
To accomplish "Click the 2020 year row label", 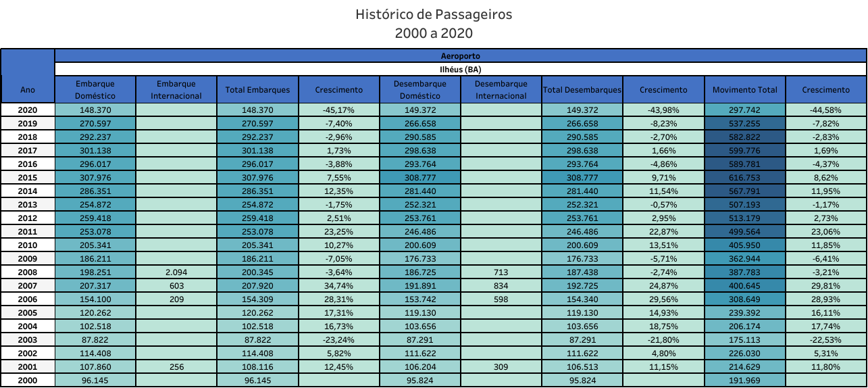I will [28, 110].
